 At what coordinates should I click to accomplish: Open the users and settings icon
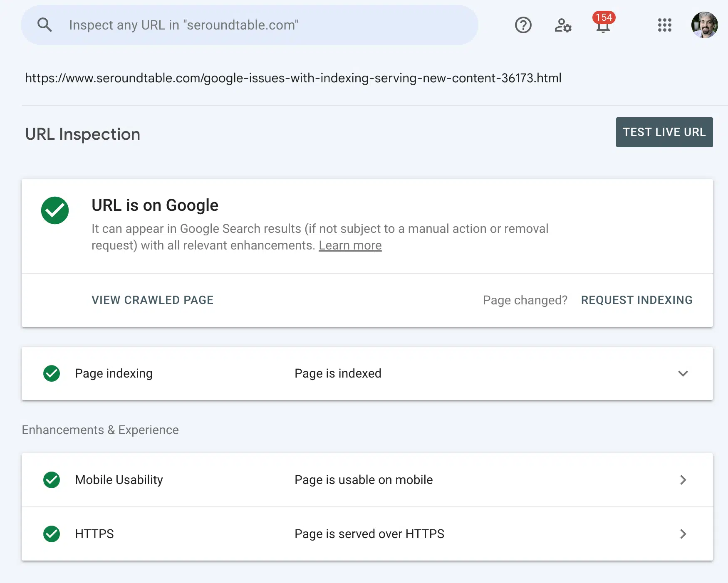(x=562, y=25)
